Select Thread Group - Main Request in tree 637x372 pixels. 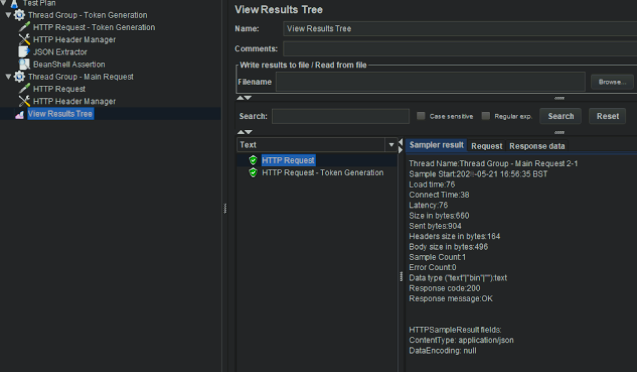[x=80, y=77]
